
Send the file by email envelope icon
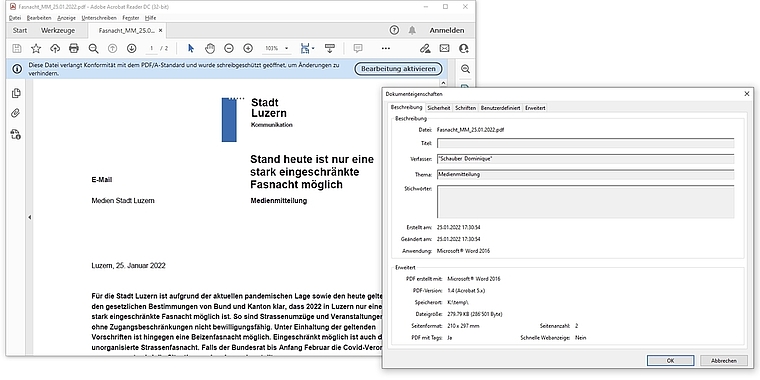[x=444, y=48]
